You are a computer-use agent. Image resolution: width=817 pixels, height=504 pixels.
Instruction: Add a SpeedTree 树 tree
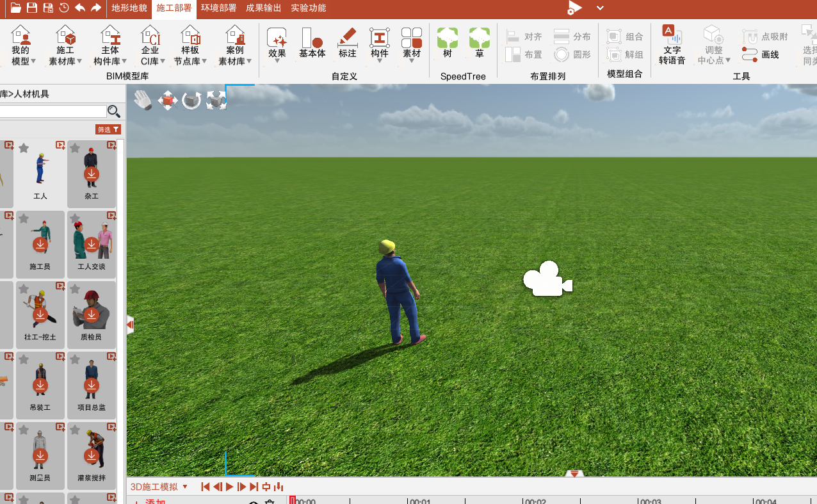pos(448,42)
